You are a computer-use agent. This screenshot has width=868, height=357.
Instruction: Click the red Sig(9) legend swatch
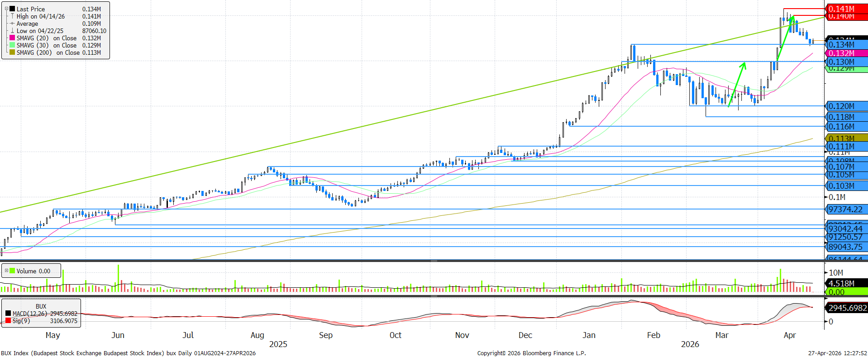click(8, 320)
